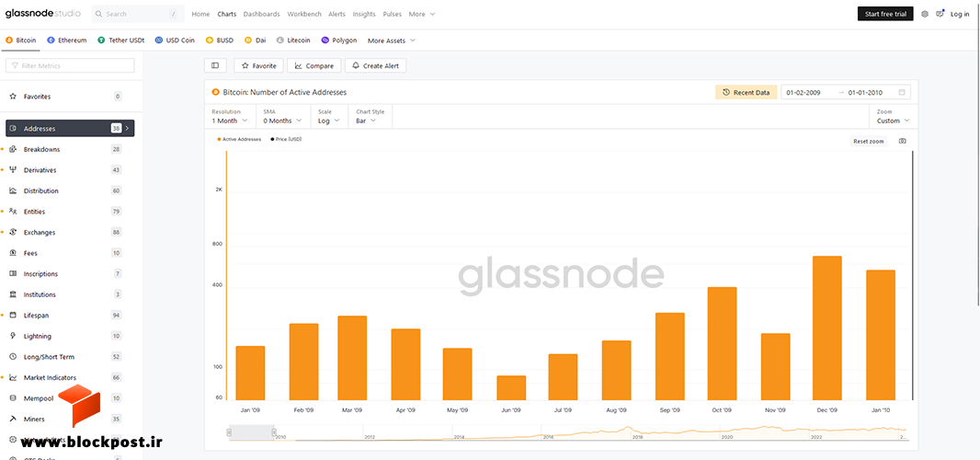Click the Reset zoom button
Image resolution: width=980 pixels, height=460 pixels.
click(869, 142)
